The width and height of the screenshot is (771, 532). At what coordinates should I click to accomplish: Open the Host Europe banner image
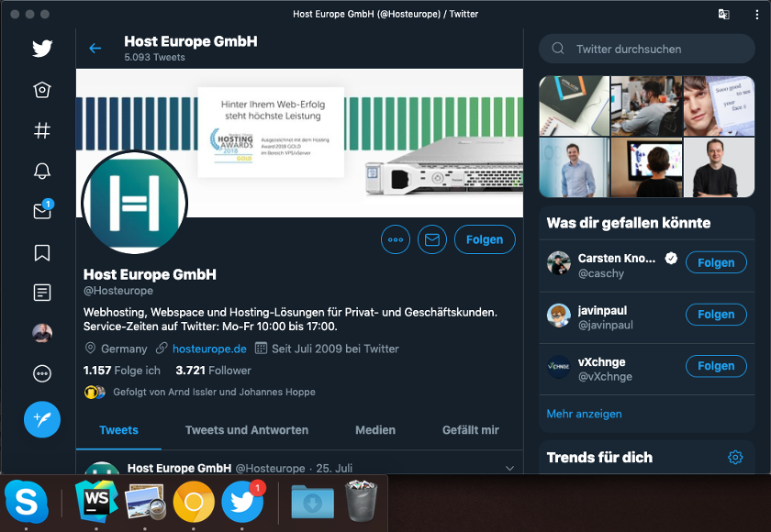pos(299,142)
